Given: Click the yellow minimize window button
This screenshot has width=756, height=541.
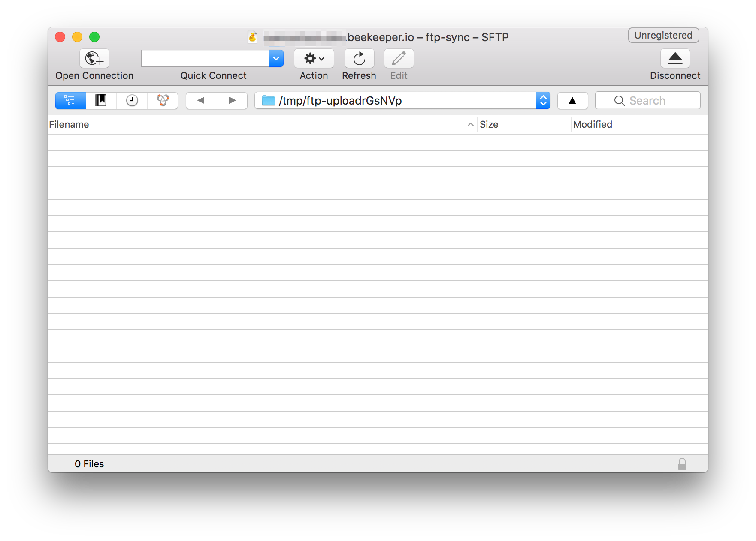Looking at the screenshot, I should pos(77,37).
